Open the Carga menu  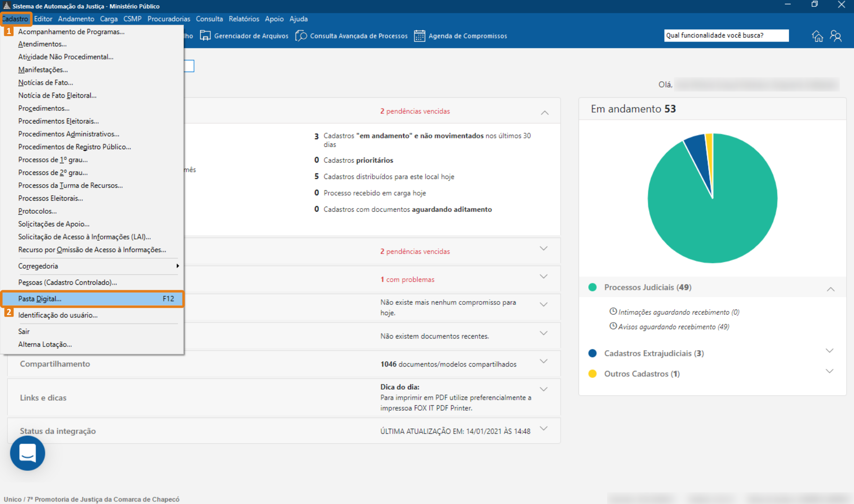click(x=109, y=19)
